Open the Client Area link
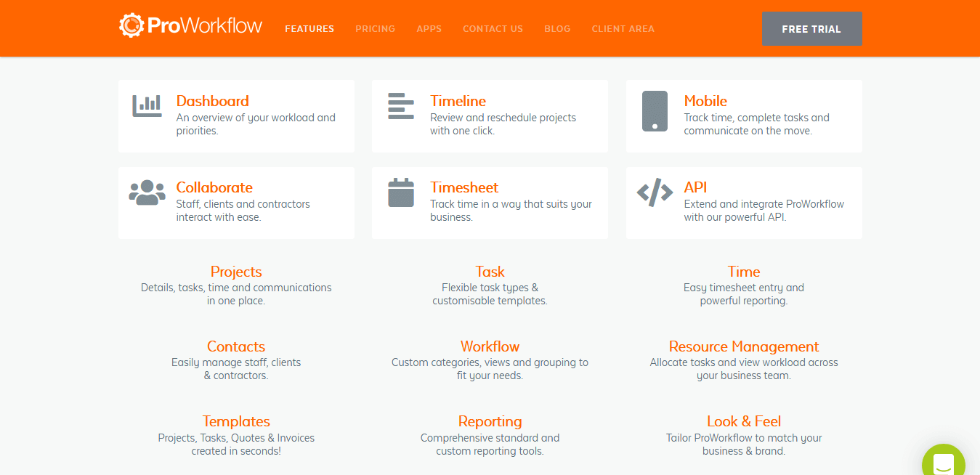This screenshot has height=475, width=980. click(x=623, y=29)
